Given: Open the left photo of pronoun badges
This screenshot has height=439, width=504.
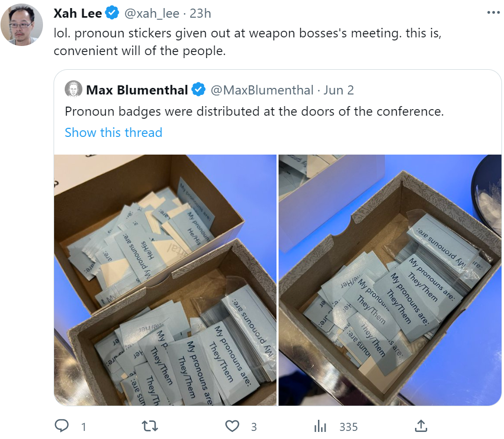Looking at the screenshot, I should 165,280.
